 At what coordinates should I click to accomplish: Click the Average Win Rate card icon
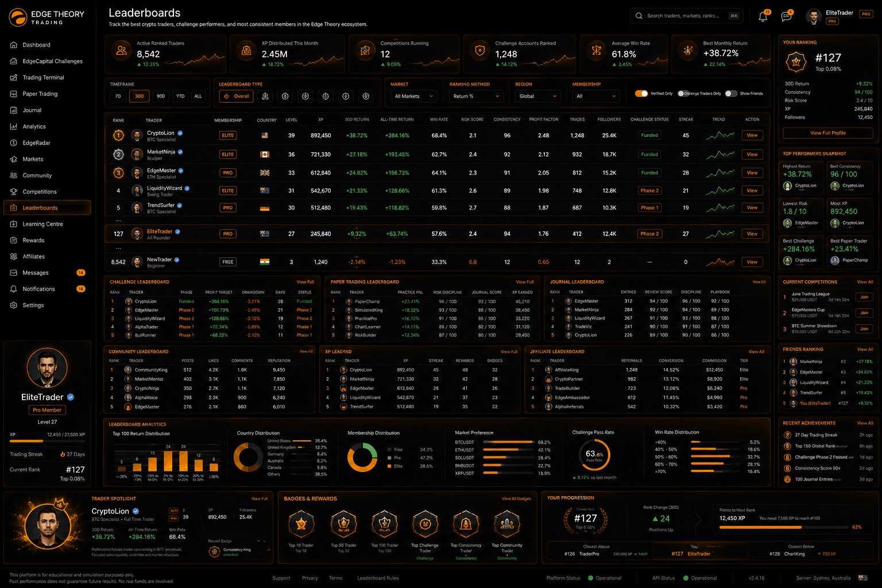[597, 51]
